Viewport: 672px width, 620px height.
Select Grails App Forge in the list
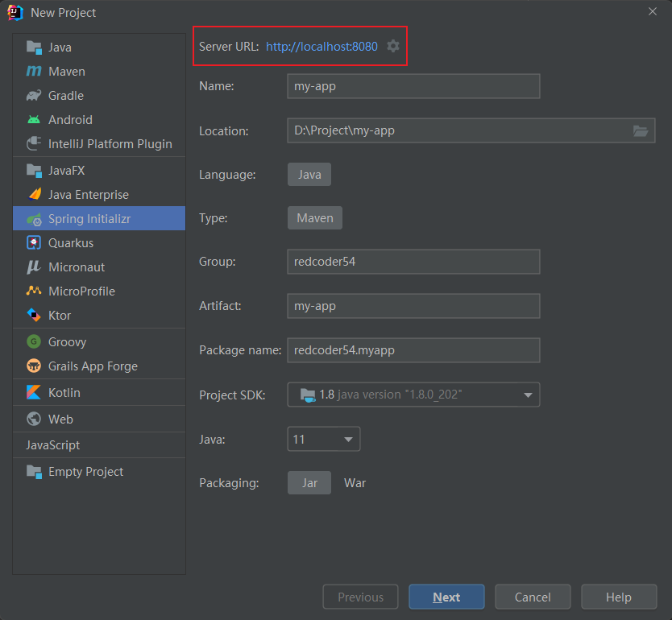pos(99,366)
